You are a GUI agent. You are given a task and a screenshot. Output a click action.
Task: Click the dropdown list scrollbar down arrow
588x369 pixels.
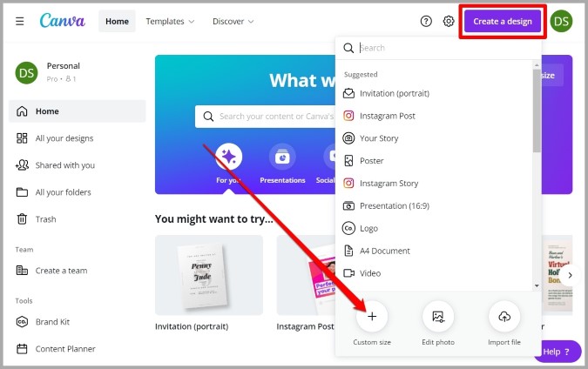[x=537, y=285]
